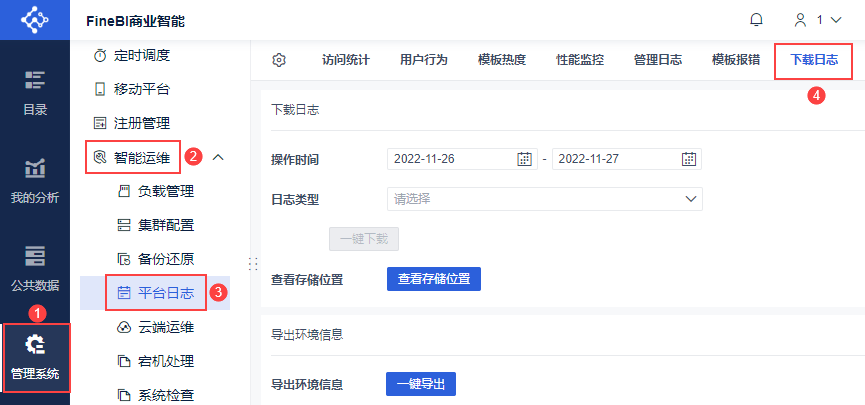Switch to the 管理日志 tab

tap(658, 60)
